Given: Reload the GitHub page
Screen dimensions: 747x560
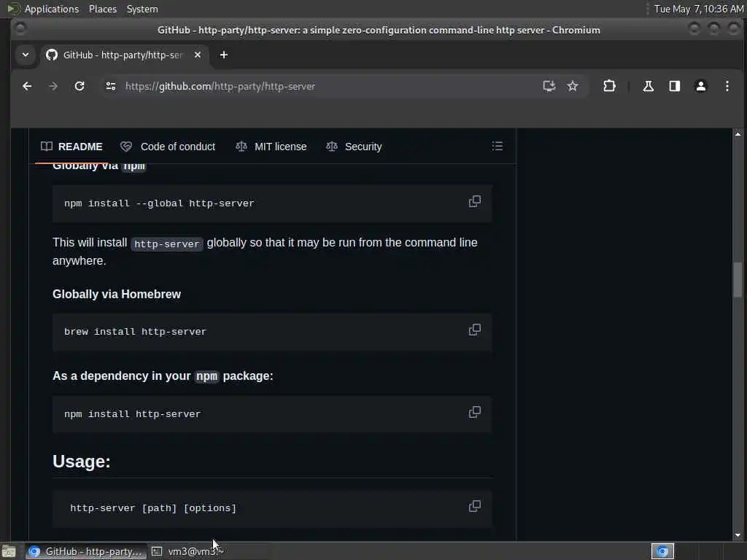Looking at the screenshot, I should click(x=80, y=86).
